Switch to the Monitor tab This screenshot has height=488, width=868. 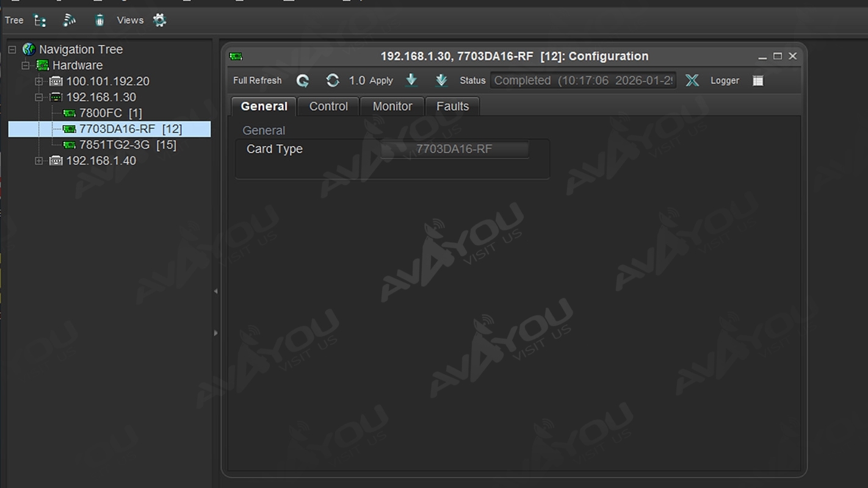point(392,106)
